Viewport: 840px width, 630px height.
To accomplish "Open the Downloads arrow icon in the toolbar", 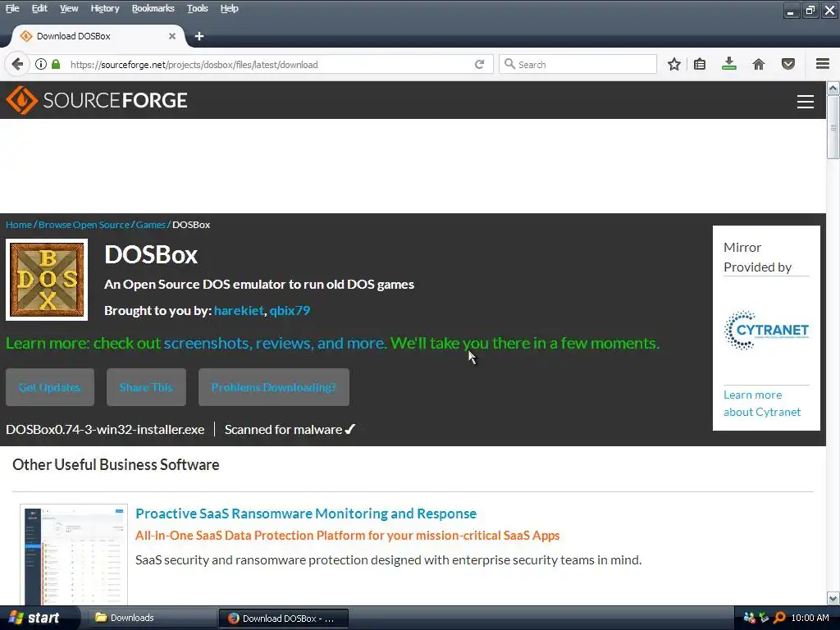I will (729, 64).
